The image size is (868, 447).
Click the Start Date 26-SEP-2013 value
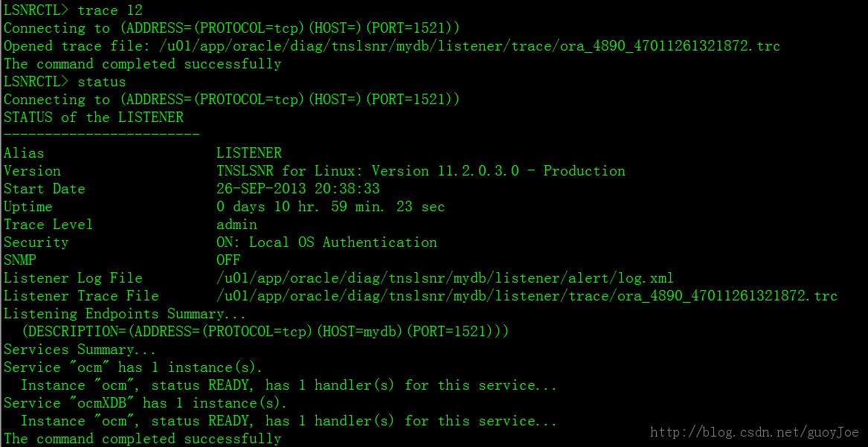[298, 189]
